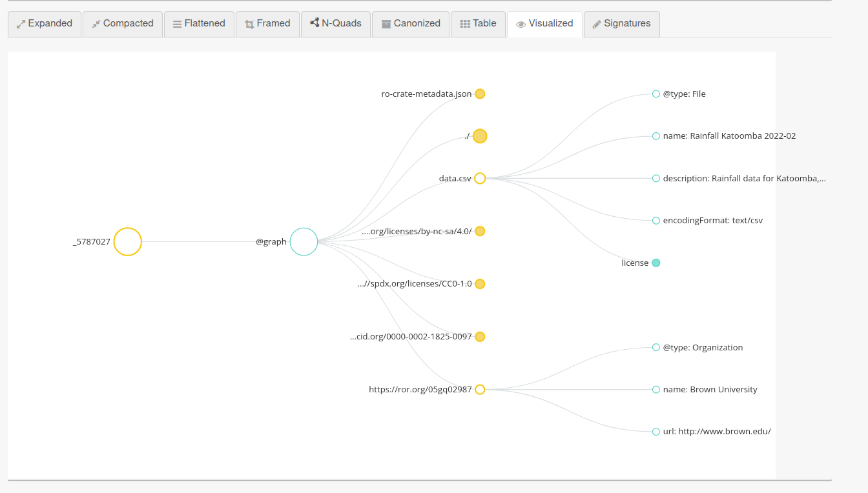The width and height of the screenshot is (868, 493).
Task: Click the @graph label text
Action: (271, 242)
